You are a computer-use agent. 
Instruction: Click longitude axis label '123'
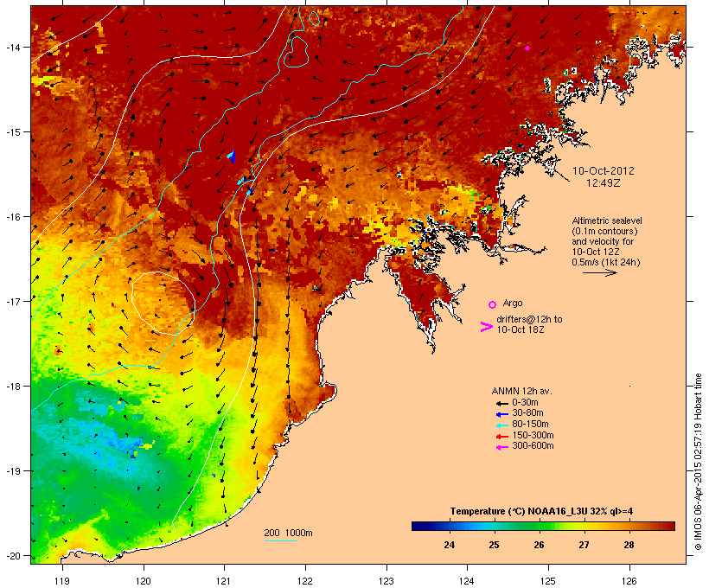(x=386, y=581)
